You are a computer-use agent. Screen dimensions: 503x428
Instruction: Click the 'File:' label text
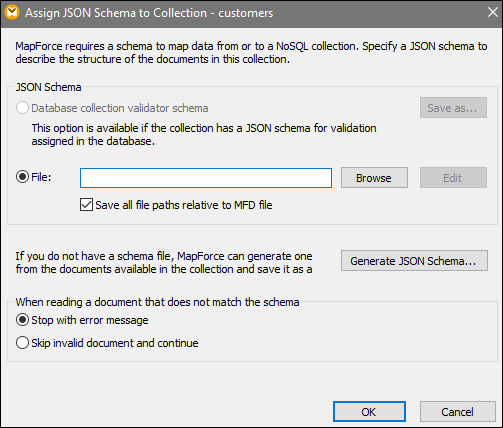point(41,177)
